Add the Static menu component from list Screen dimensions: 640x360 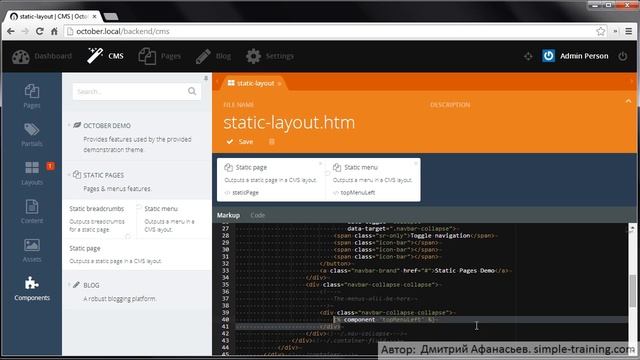click(x=173, y=219)
